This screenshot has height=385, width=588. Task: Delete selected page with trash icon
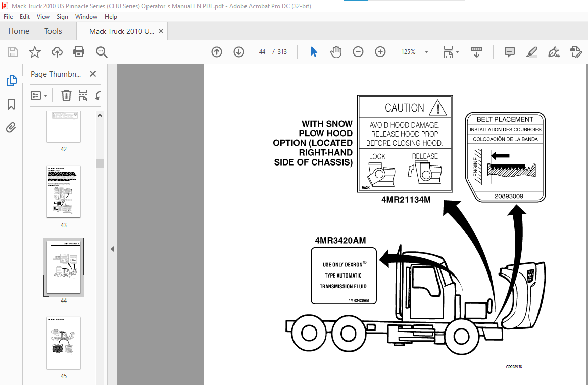point(66,95)
